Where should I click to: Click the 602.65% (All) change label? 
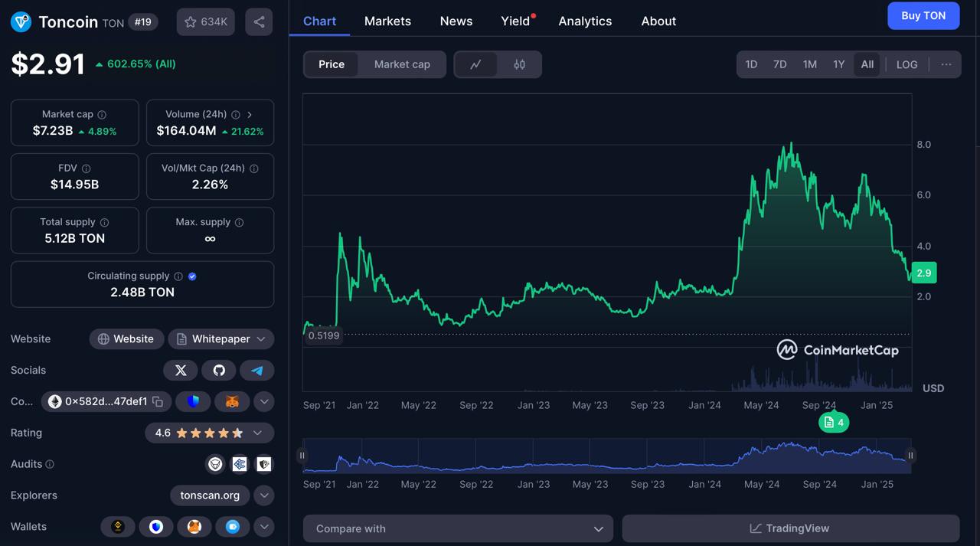pos(136,64)
